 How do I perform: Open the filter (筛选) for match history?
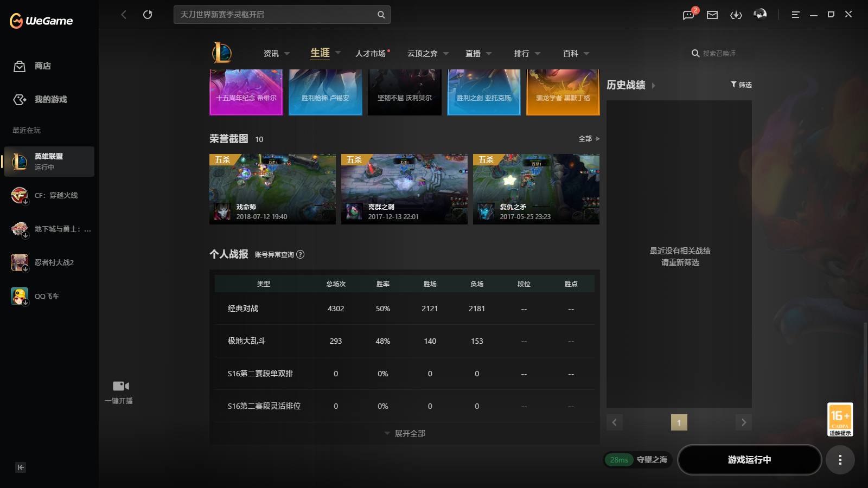click(x=741, y=85)
